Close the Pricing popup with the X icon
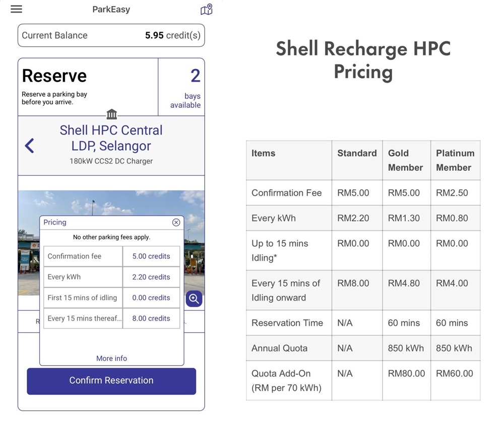This screenshot has height=432, width=504. tap(176, 223)
